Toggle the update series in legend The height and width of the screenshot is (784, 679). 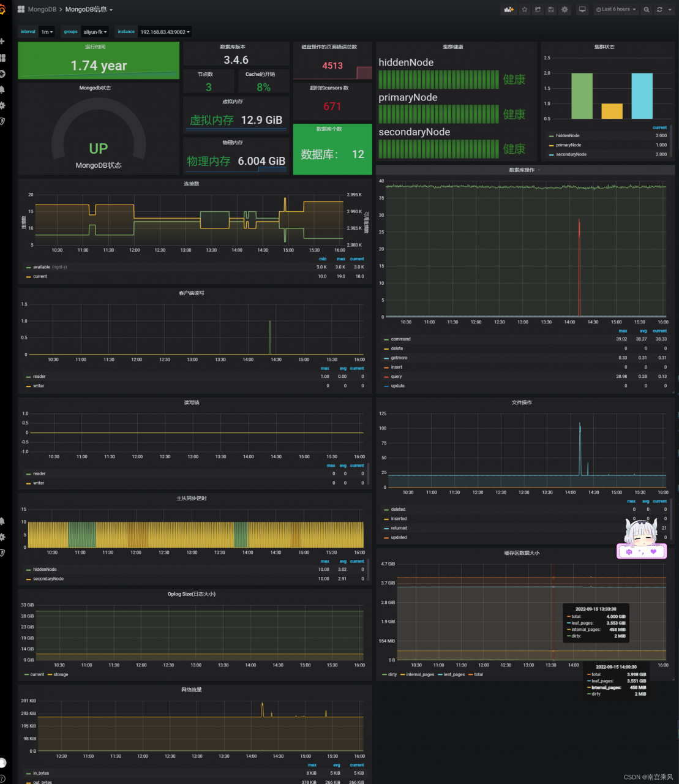point(397,386)
